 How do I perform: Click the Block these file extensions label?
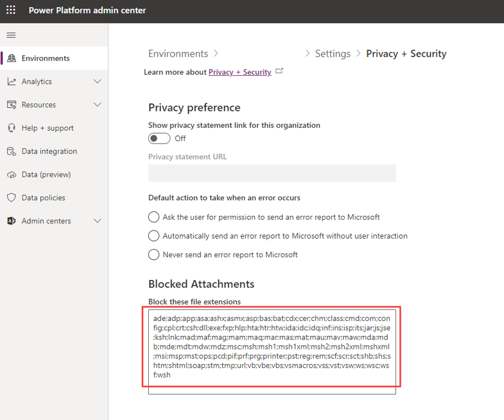[x=194, y=302]
